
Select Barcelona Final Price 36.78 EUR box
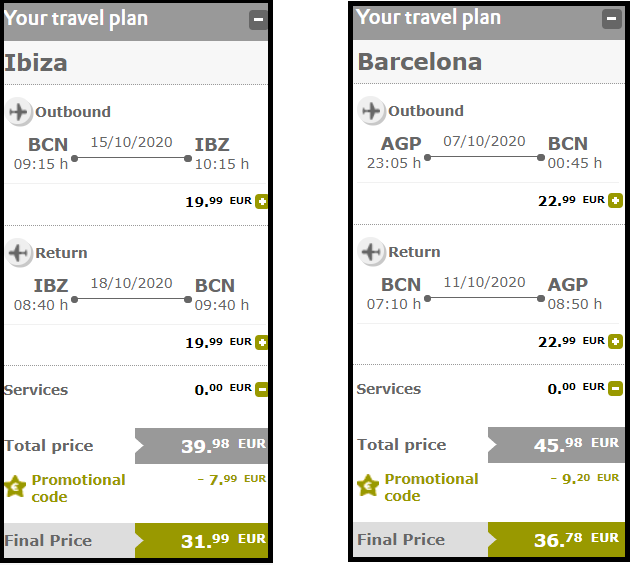pos(556,539)
